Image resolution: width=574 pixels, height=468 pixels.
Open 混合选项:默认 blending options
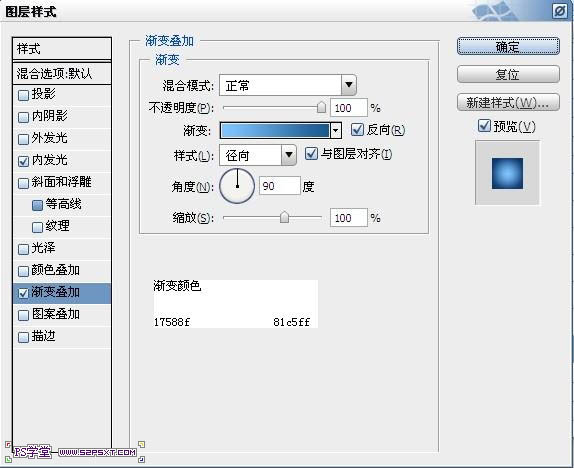tap(62, 74)
